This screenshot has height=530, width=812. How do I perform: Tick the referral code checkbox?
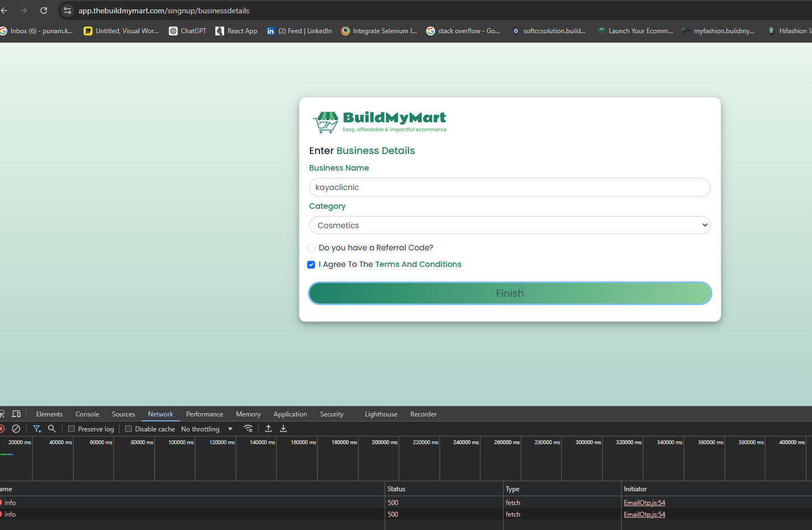pos(311,248)
